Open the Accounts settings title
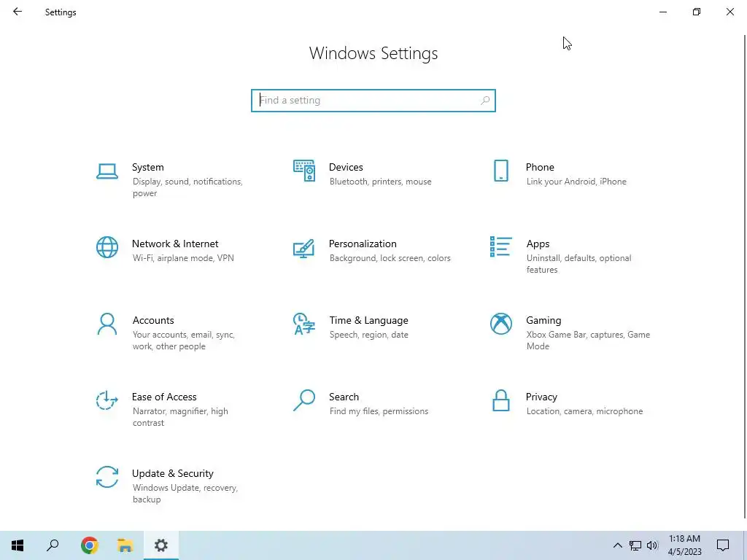 pyautogui.click(x=153, y=321)
